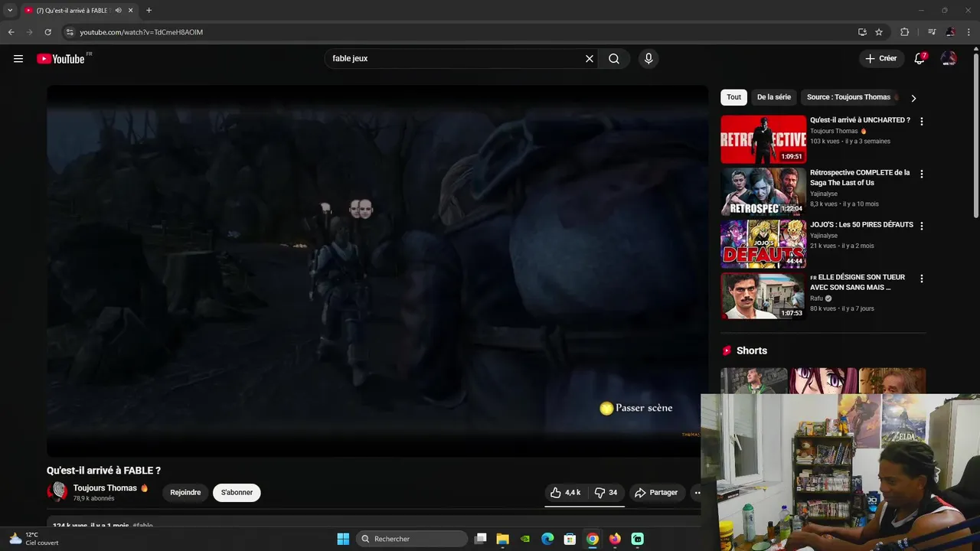This screenshot has height=551, width=980.
Task: Click the Partager button
Action: (656, 493)
